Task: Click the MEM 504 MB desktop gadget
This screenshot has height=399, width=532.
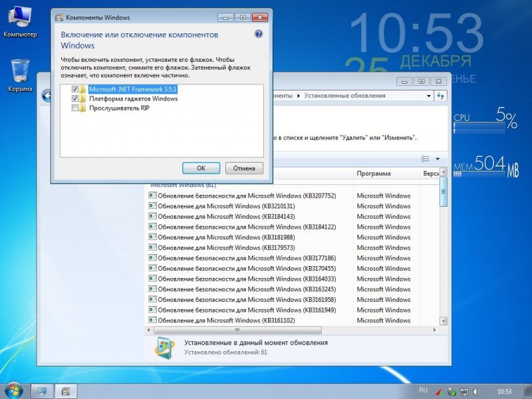Action: (486, 166)
